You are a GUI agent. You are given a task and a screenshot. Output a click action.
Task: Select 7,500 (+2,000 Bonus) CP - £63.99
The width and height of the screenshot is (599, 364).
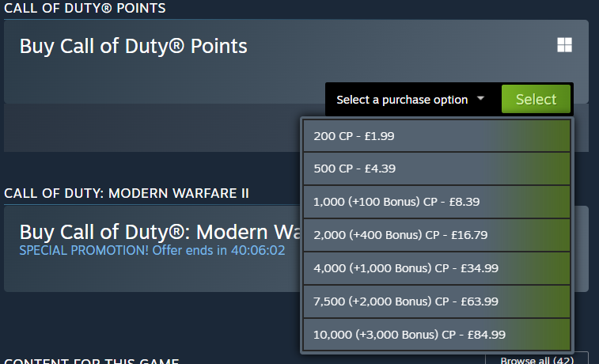(x=437, y=301)
